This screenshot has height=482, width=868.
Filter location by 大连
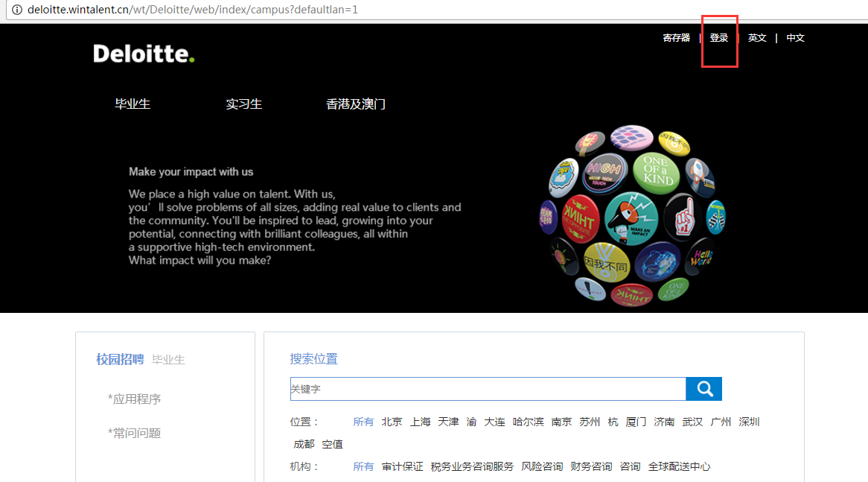494,422
